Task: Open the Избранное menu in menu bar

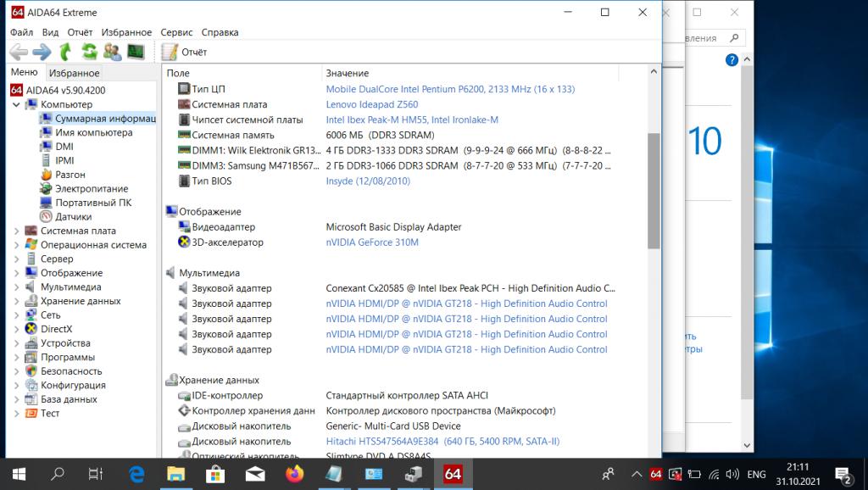Action: tap(126, 32)
